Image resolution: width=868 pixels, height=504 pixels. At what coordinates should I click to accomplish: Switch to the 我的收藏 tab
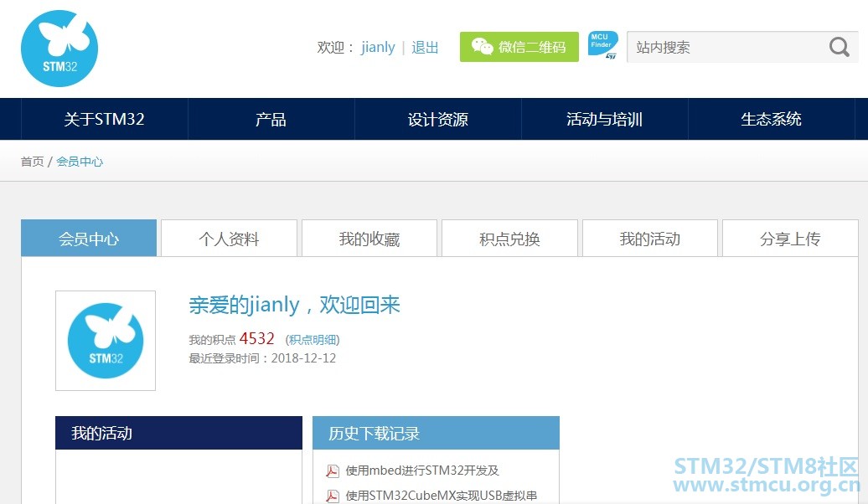(x=369, y=239)
